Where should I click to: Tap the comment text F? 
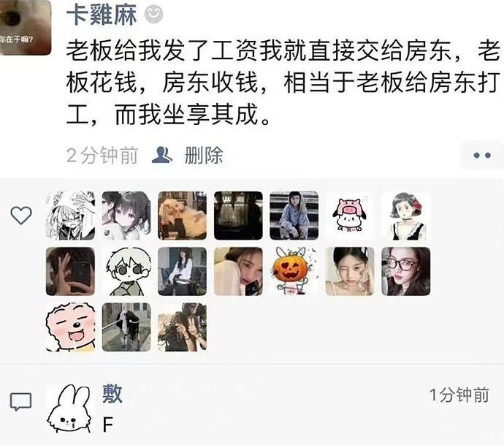pyautogui.click(x=107, y=425)
